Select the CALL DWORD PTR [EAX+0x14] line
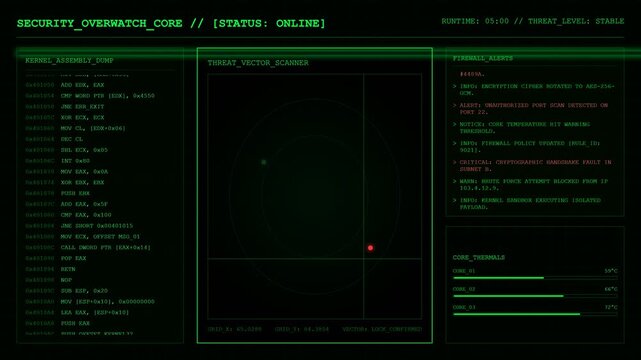641x360 pixels. click(88, 247)
